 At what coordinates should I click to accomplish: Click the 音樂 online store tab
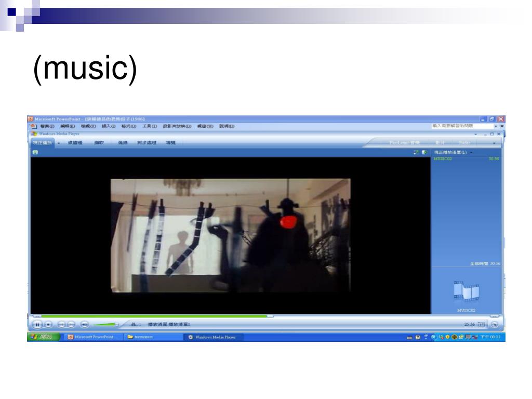(x=404, y=143)
